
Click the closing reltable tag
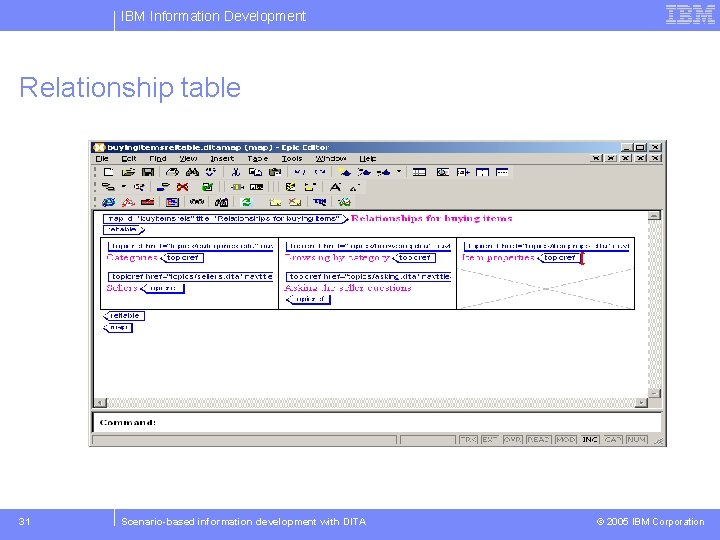[x=124, y=316]
